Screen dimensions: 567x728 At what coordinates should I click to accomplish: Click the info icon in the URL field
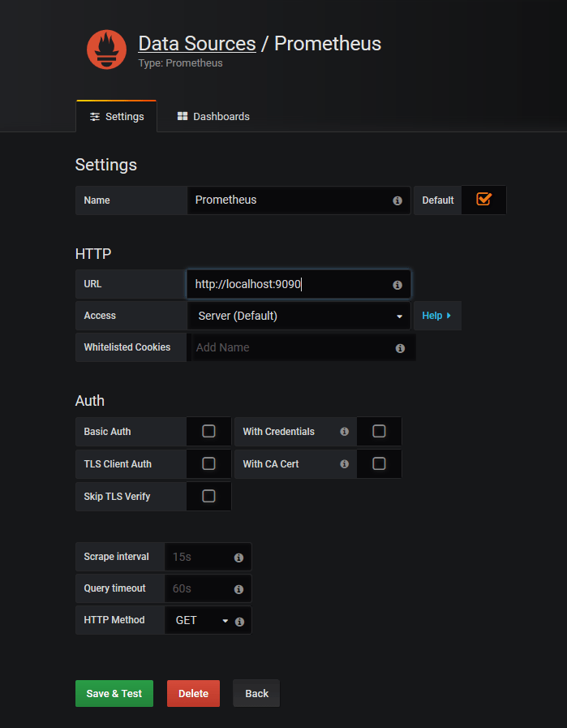click(397, 285)
